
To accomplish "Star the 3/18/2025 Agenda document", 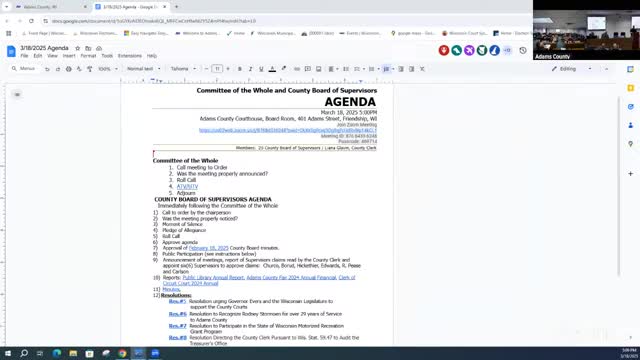I will (x=78, y=48).
